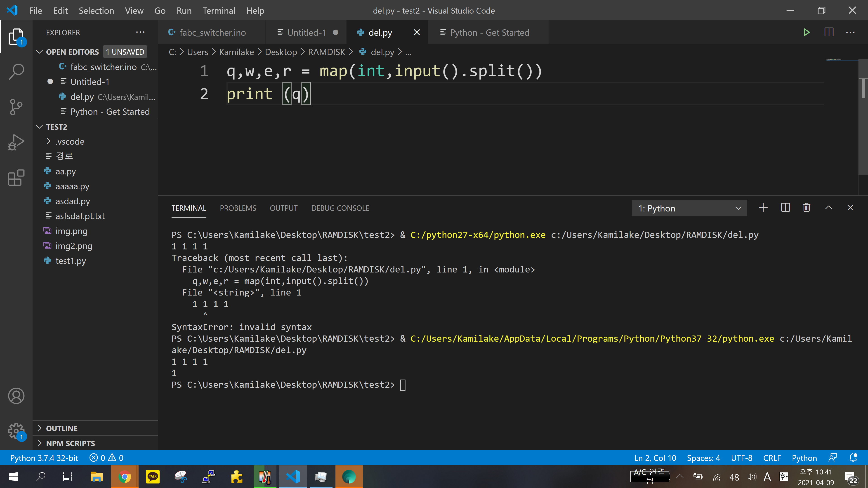The width and height of the screenshot is (868, 488).
Task: Open the Search view in the activity bar
Action: point(16,72)
